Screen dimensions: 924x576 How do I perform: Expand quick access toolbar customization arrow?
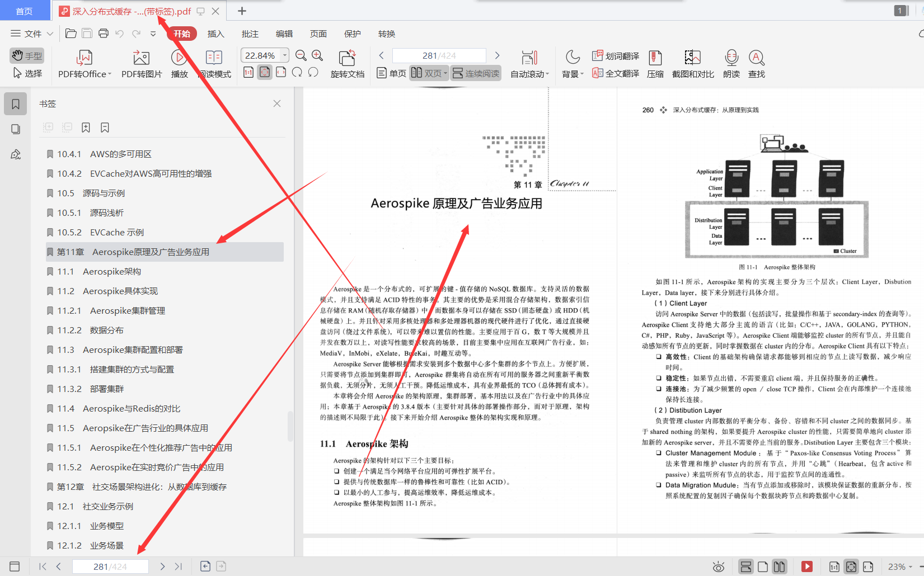point(153,34)
